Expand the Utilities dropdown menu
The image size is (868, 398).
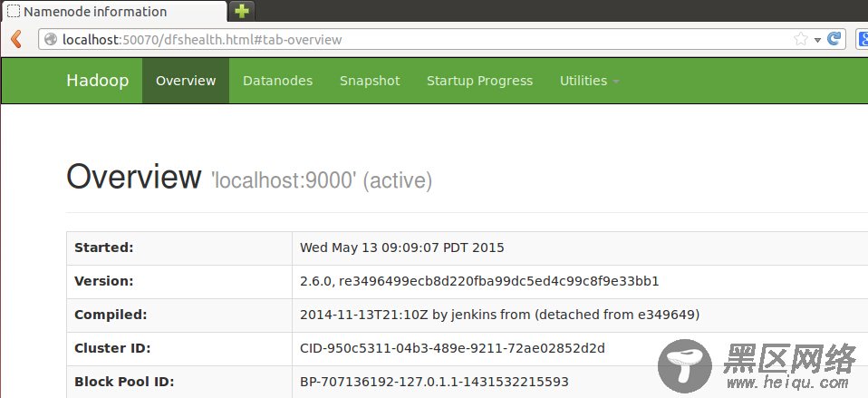click(589, 81)
